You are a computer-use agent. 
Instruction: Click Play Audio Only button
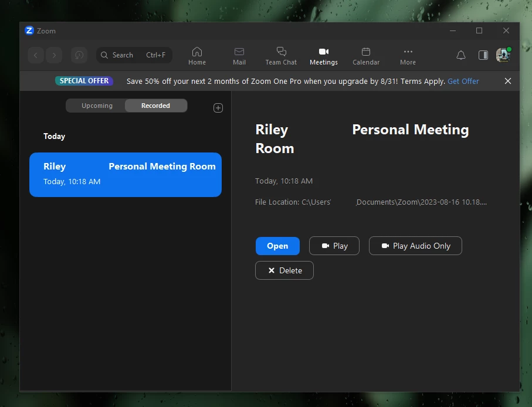coord(415,246)
